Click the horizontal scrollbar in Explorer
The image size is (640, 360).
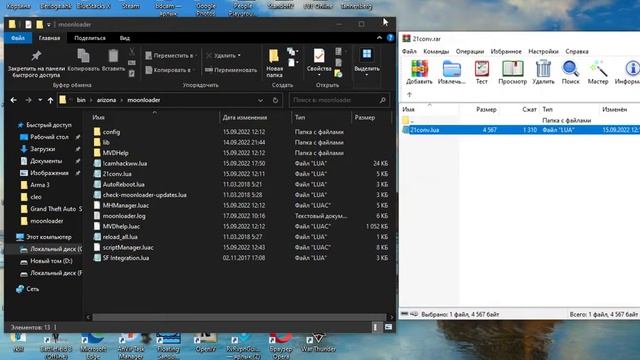pyautogui.click(x=239, y=317)
